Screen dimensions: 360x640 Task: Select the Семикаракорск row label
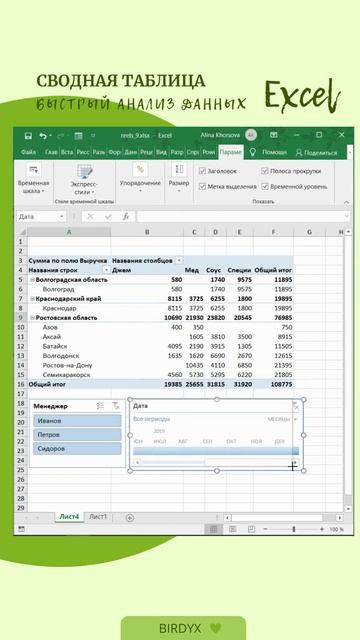67,375
